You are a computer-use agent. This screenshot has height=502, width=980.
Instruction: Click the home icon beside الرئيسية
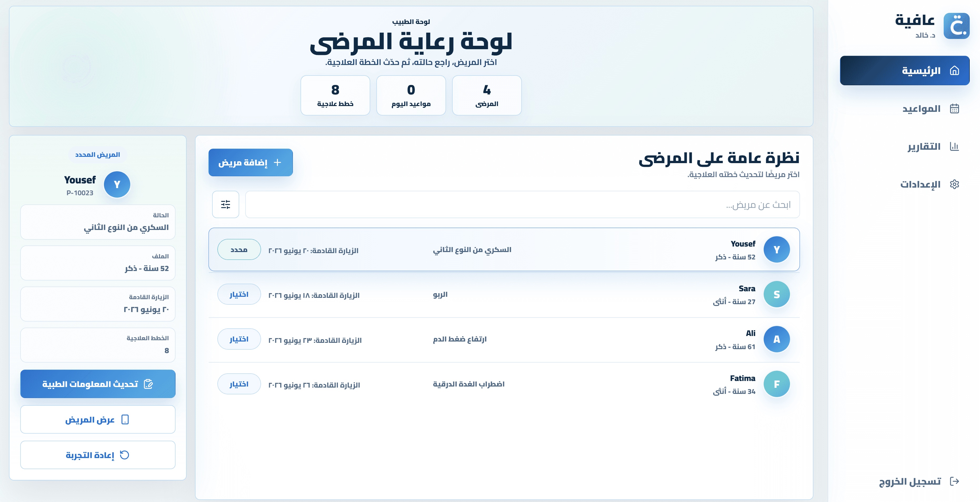click(954, 70)
